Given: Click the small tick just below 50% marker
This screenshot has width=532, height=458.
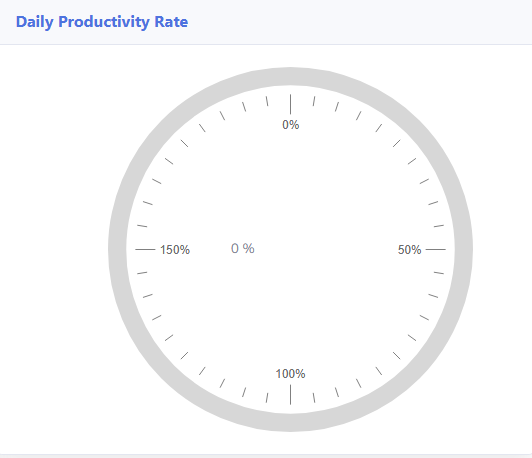Looking at the screenshot, I should tap(439, 273).
